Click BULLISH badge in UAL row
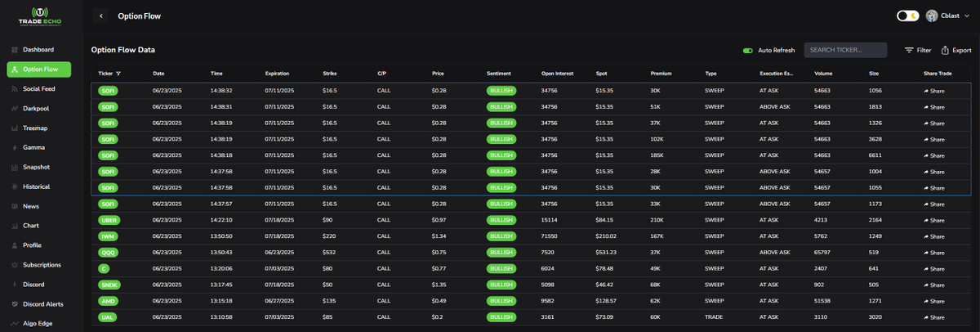 (501, 316)
